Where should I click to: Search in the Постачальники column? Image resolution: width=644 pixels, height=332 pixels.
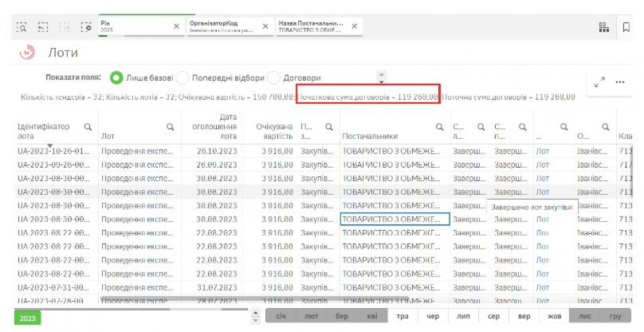[439, 127]
